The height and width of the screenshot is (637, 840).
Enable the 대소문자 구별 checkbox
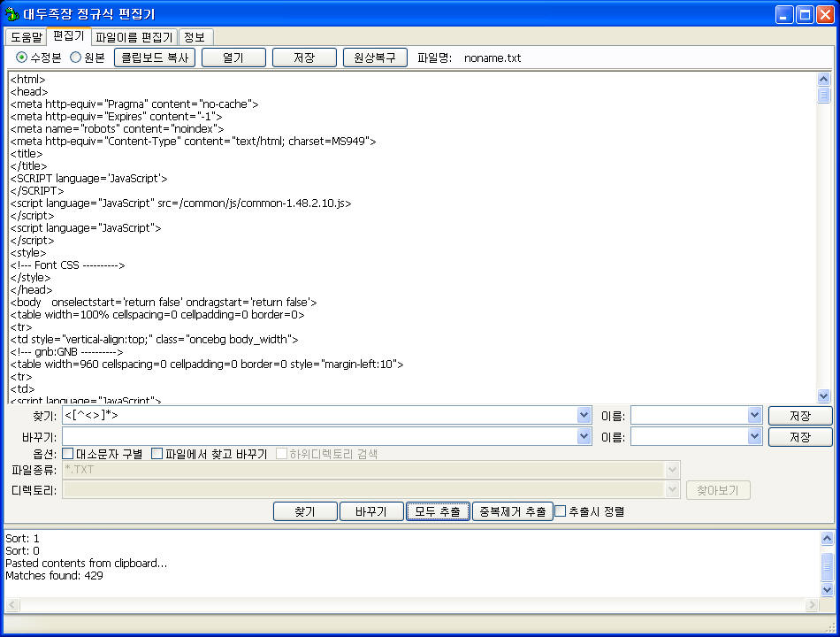[68, 454]
